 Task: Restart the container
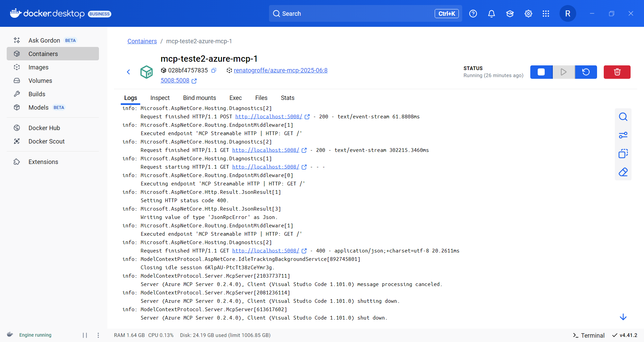pos(586,72)
